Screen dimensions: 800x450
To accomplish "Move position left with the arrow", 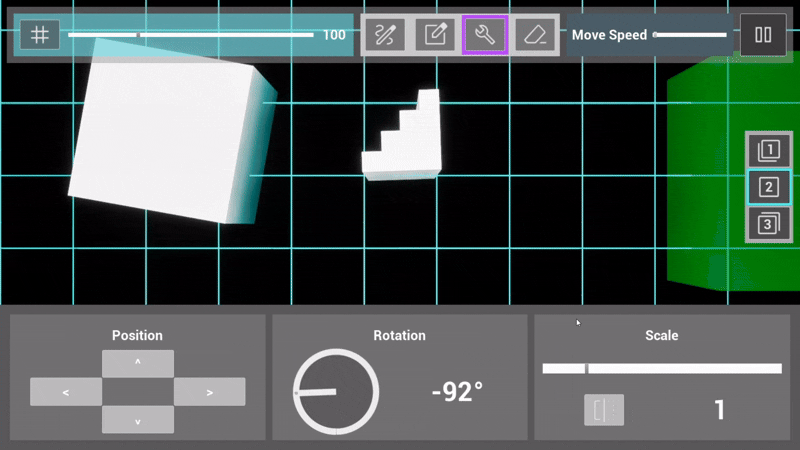I will 66,392.
